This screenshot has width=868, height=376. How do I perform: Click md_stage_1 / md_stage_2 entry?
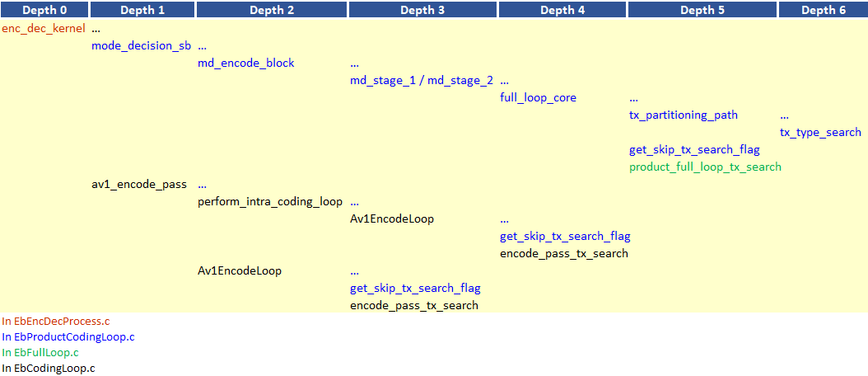pos(422,80)
